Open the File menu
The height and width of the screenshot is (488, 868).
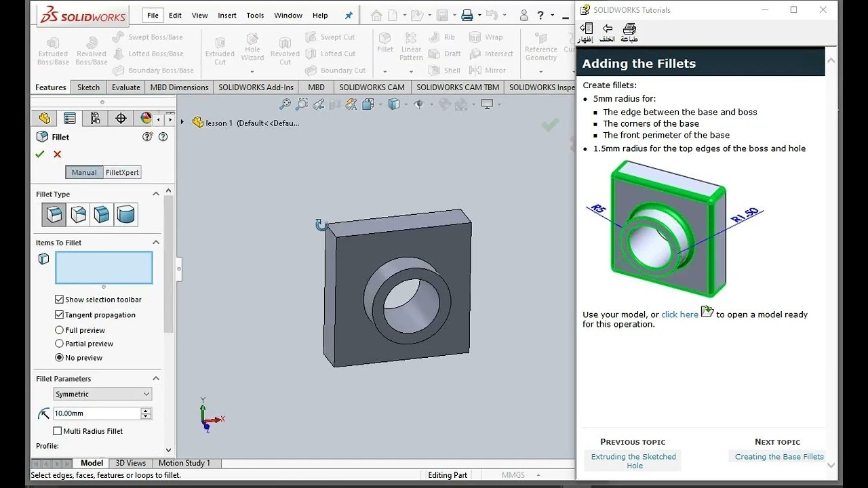tap(153, 16)
